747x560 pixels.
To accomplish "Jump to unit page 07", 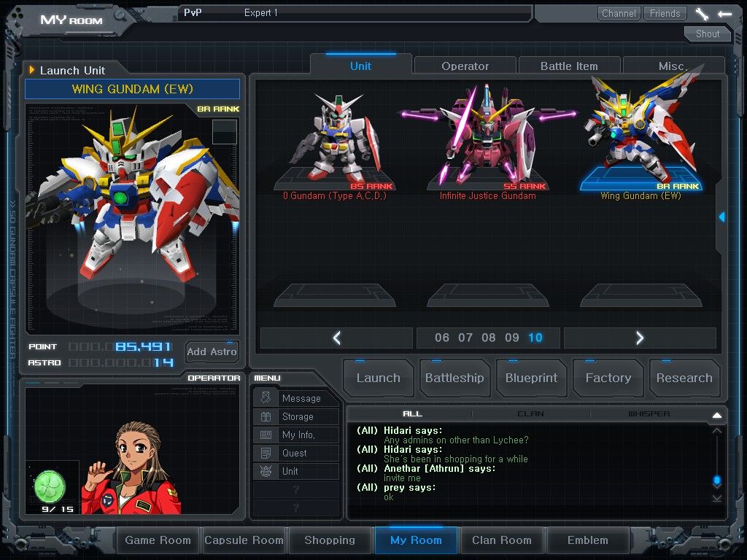I will coord(465,338).
